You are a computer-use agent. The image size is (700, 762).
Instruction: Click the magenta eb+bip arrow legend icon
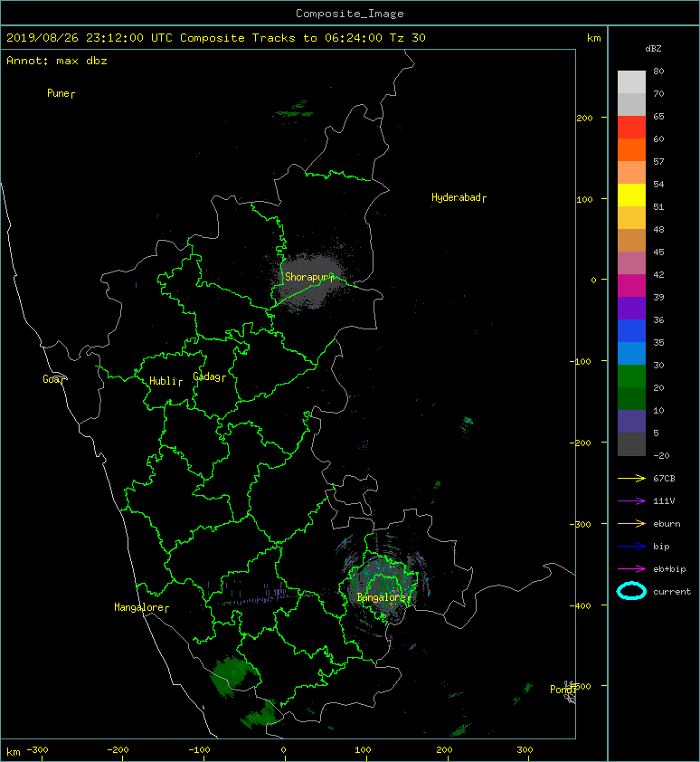tap(631, 569)
